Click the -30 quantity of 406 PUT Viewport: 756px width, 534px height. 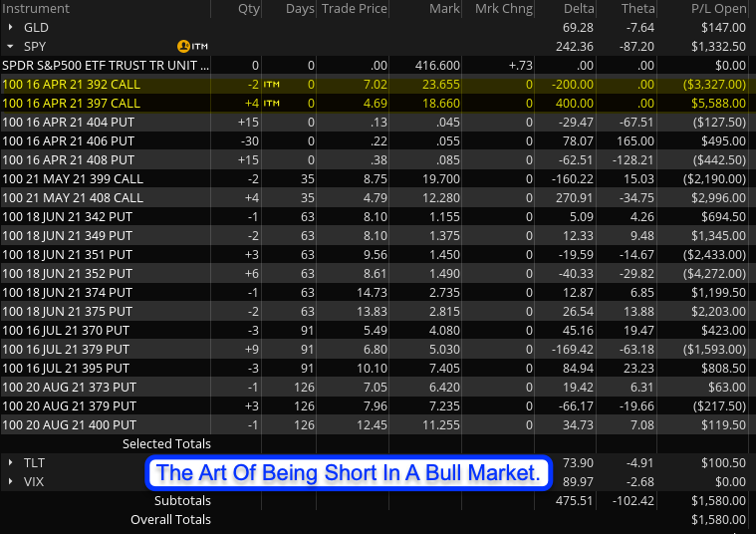click(x=250, y=140)
